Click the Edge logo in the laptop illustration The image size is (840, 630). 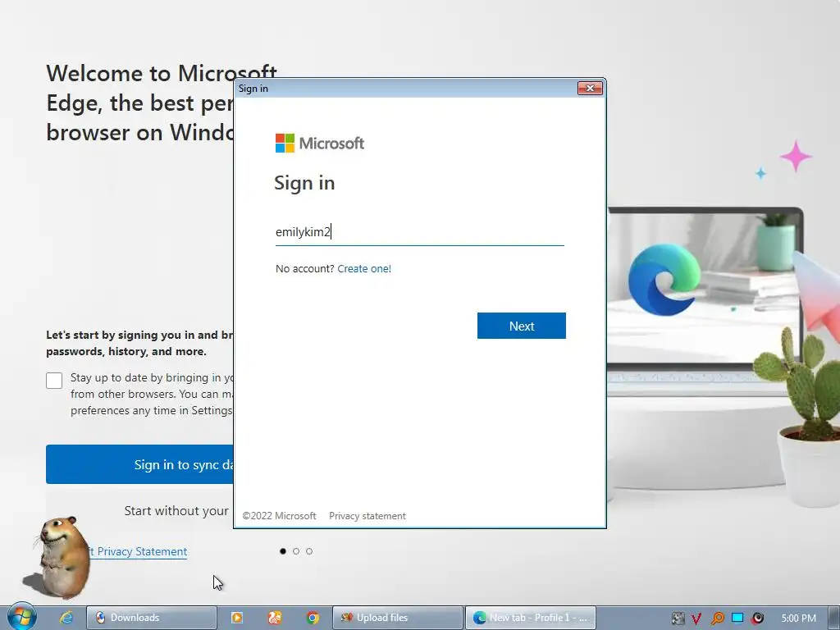[x=664, y=280]
